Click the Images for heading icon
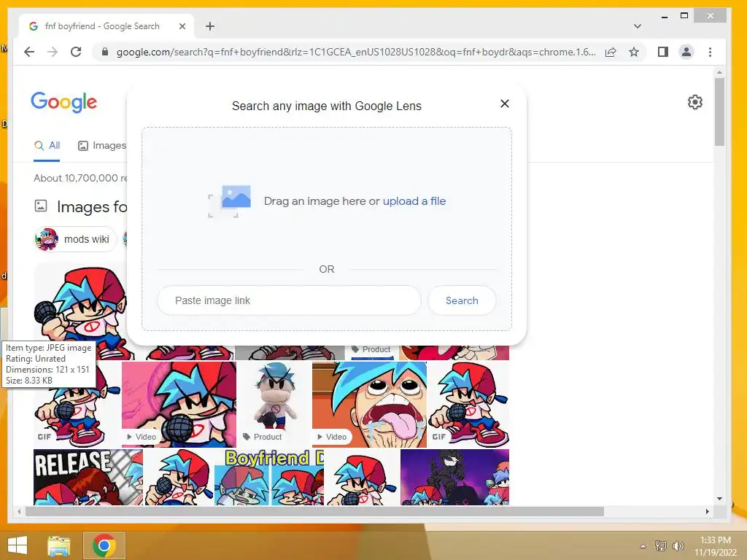 pos(41,206)
